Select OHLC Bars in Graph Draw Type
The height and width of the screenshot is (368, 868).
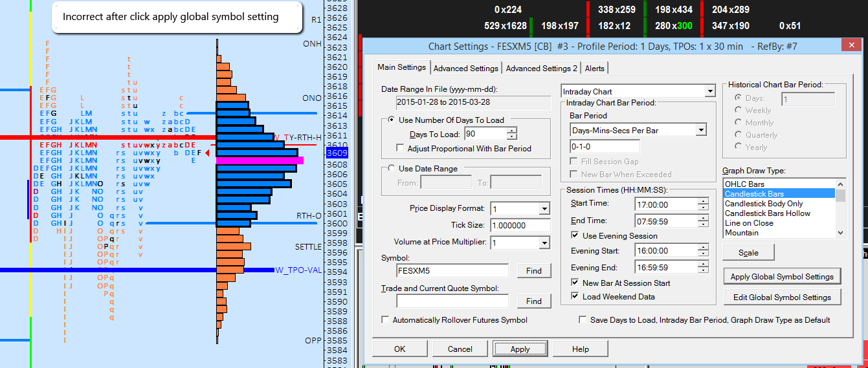(779, 184)
